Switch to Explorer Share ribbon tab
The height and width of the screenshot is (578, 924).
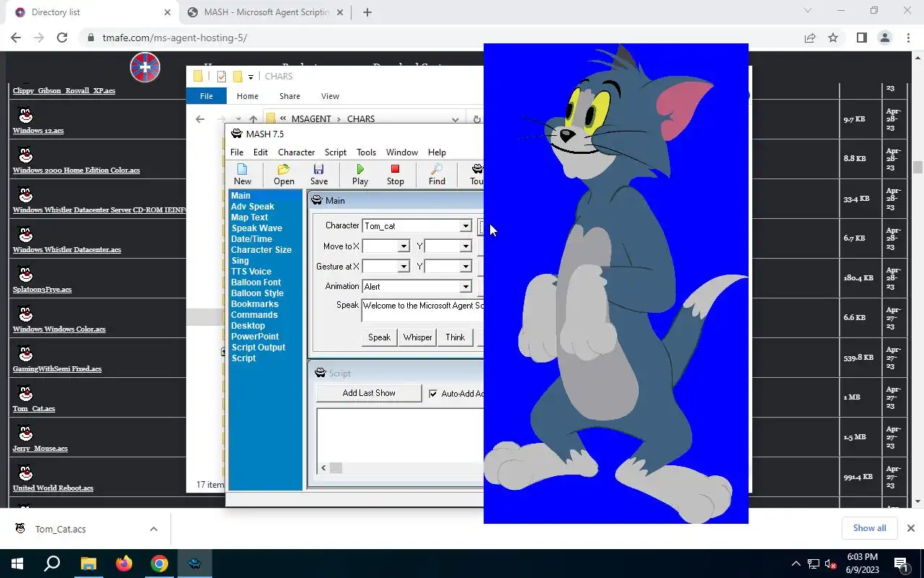(x=289, y=96)
